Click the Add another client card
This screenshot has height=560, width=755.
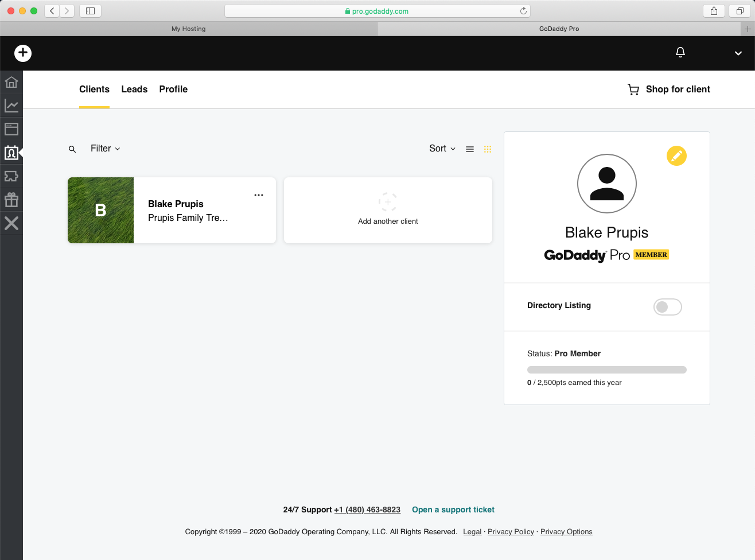(x=388, y=210)
